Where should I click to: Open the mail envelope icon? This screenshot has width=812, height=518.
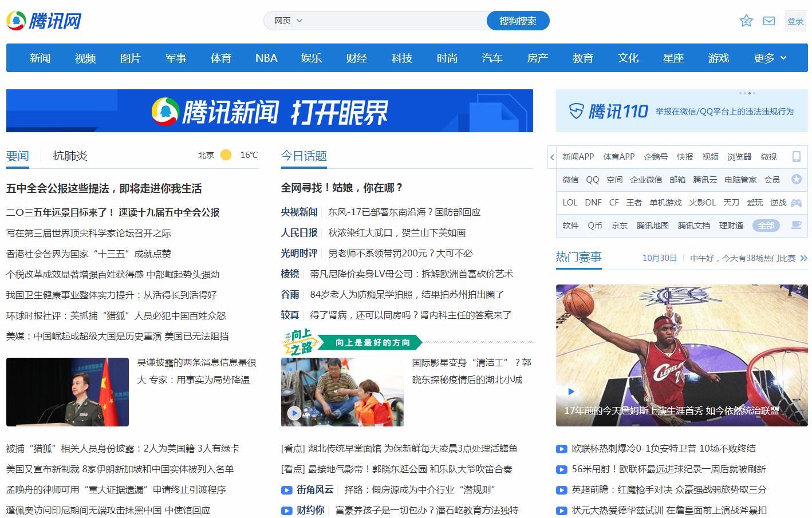[x=769, y=21]
